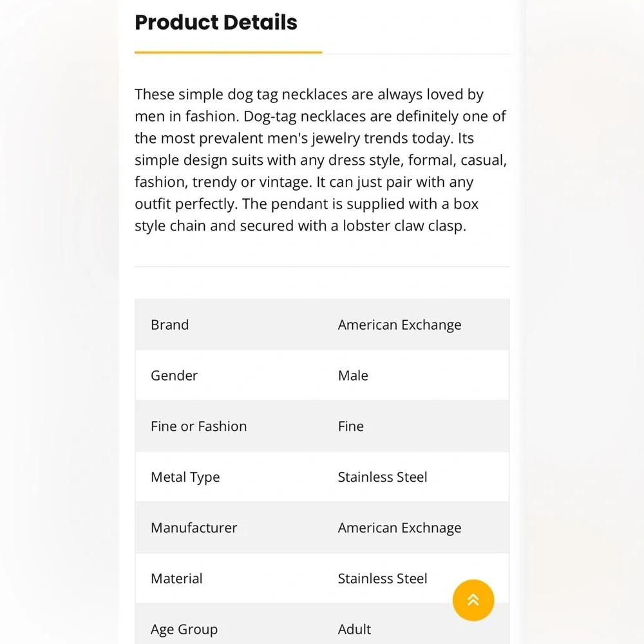Viewport: 644px width, 644px height.
Task: Click the yellow underline beneath Product Details
Action: [x=229, y=52]
